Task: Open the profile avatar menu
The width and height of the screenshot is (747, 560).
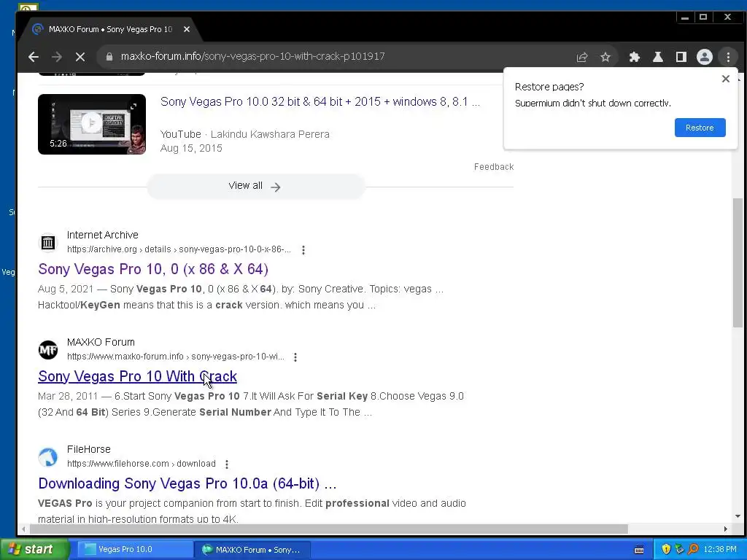Action: 704,57
